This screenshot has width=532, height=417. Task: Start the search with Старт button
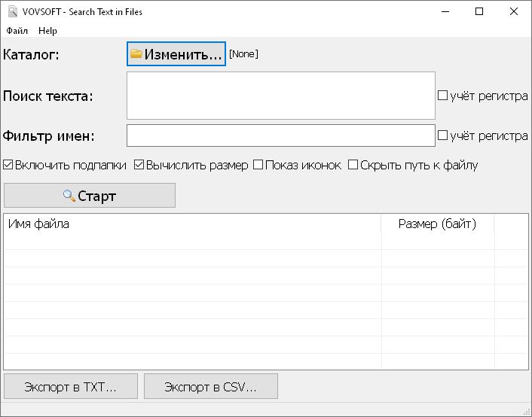point(90,196)
